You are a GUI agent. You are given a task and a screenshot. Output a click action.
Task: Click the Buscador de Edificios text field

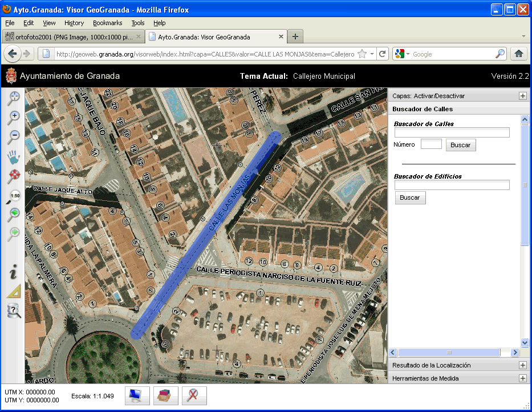pos(452,185)
